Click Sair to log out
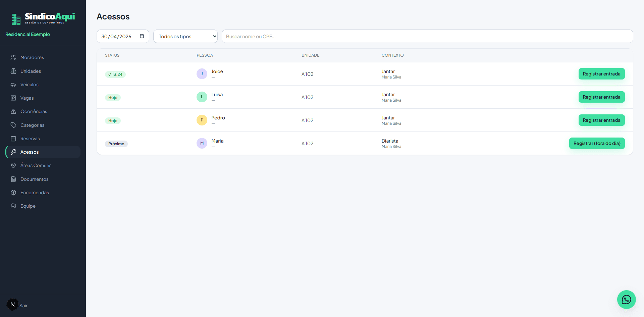644x317 pixels. 23,306
